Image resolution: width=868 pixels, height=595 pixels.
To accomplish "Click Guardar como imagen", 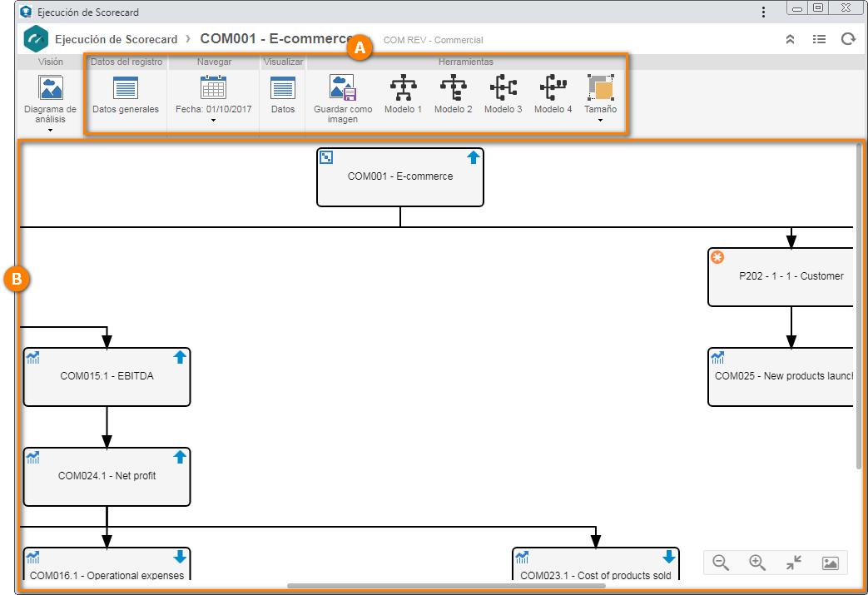I will pyautogui.click(x=343, y=100).
